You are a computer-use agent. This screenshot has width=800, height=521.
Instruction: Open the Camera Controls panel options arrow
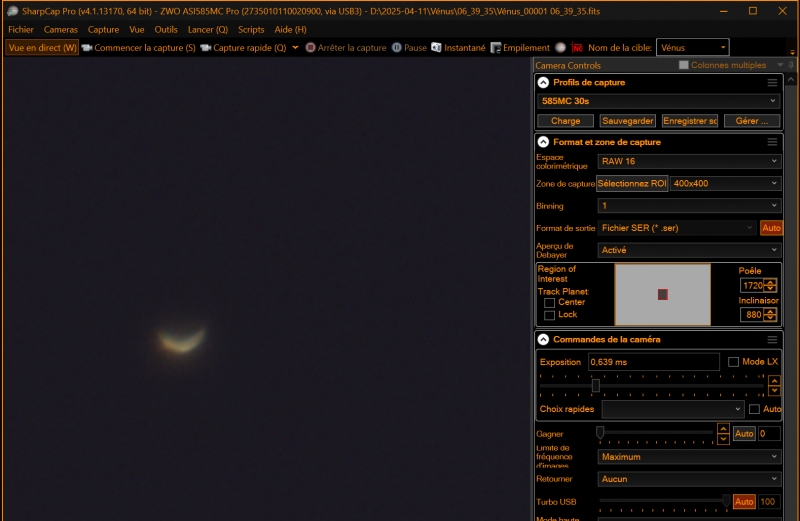pyautogui.click(x=780, y=65)
